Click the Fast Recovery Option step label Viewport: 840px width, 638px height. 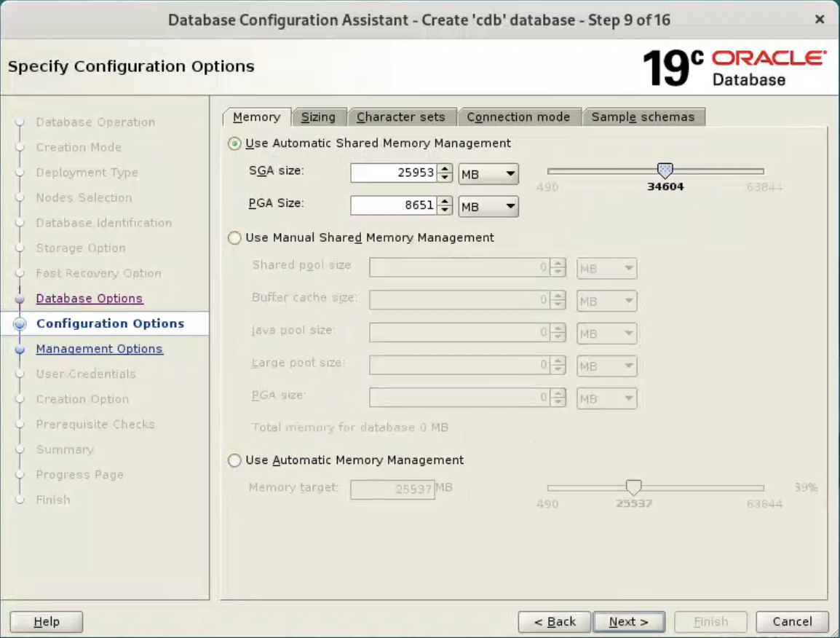point(98,273)
